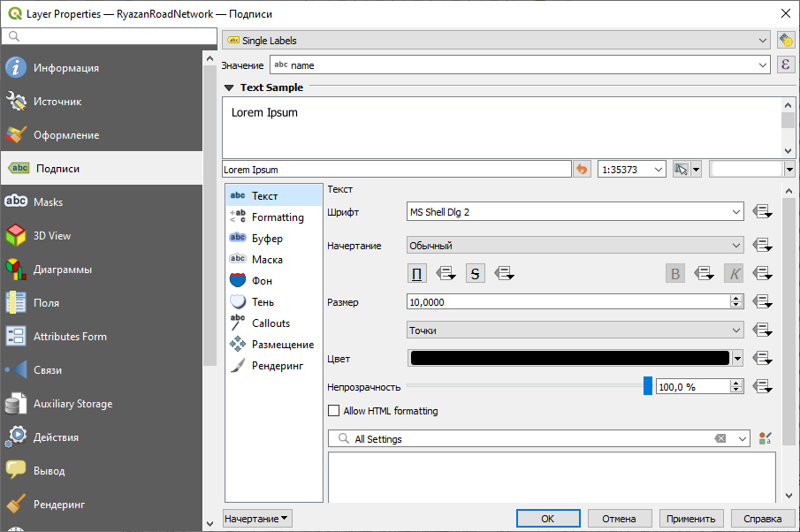
Task: Toggle strikethrough text style
Action: (x=476, y=274)
